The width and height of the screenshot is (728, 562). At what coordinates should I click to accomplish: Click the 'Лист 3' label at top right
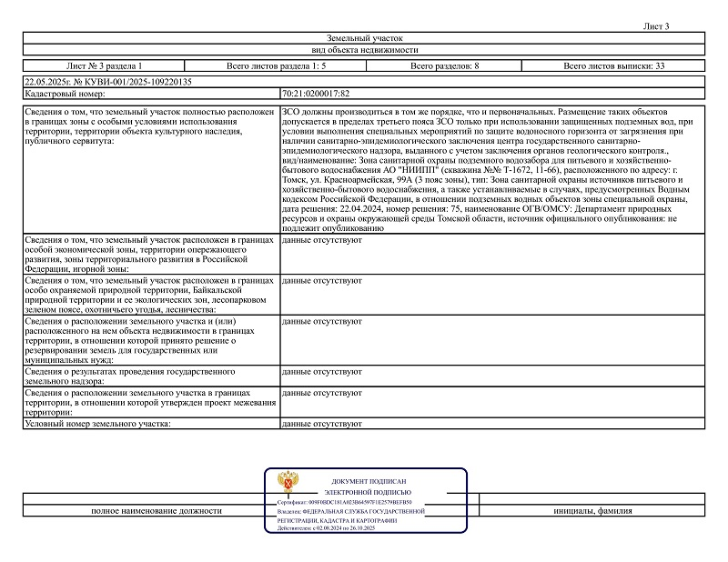point(655,25)
